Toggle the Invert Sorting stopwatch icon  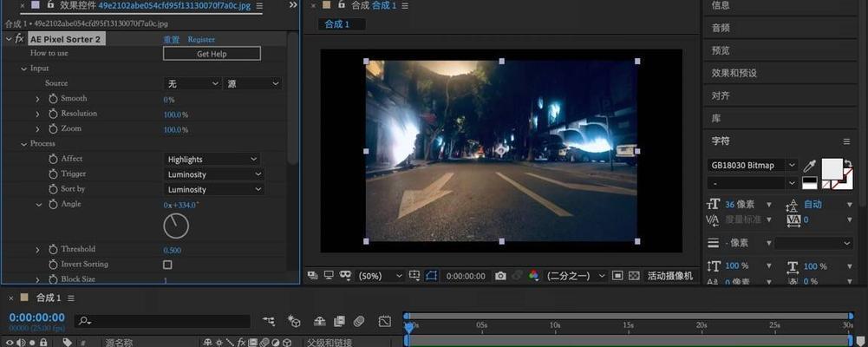(53, 265)
